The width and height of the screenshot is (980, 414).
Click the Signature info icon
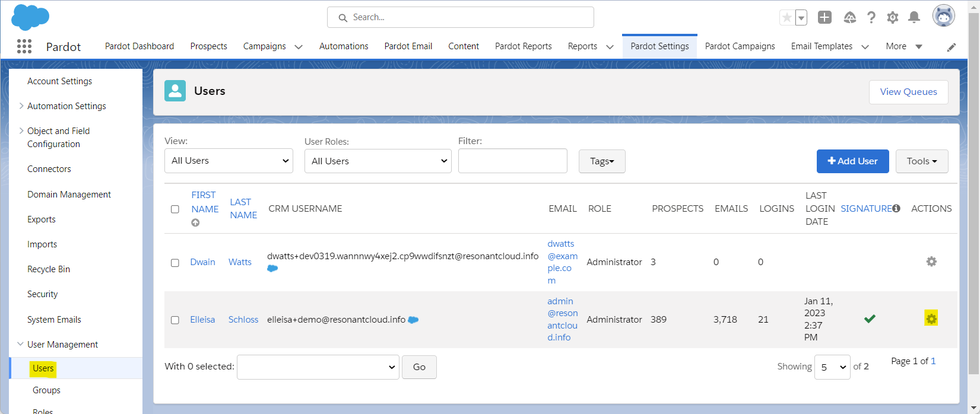(896, 208)
